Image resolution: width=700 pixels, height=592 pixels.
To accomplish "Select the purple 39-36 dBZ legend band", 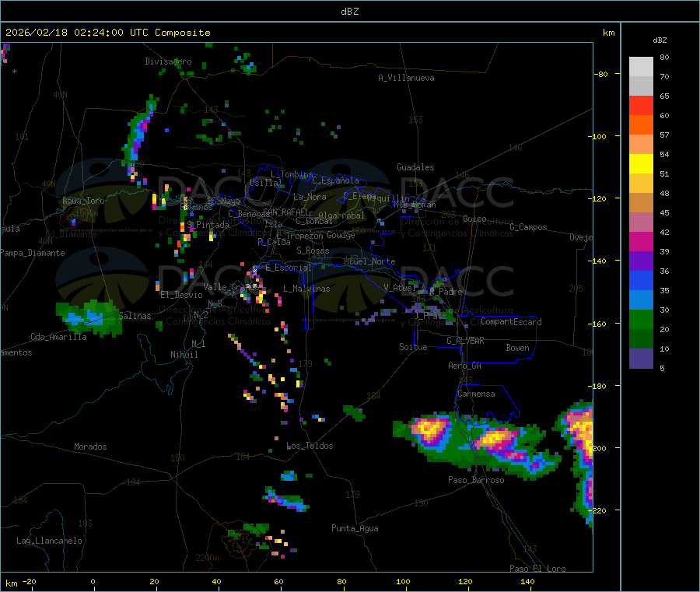I will click(x=641, y=261).
